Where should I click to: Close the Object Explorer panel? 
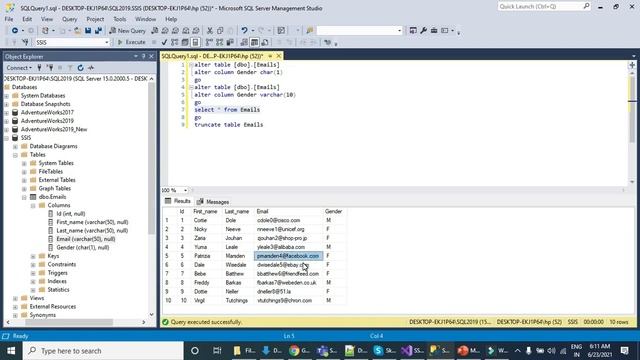[151, 56]
